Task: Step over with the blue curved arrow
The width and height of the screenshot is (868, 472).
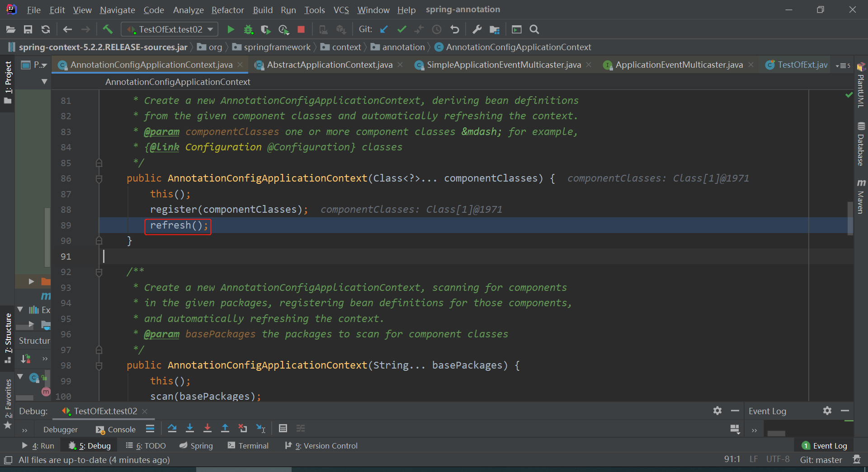Action: click(x=172, y=428)
